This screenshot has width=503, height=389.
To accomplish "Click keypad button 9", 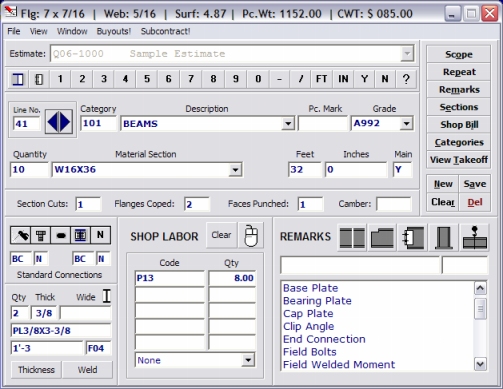I will 236,79.
